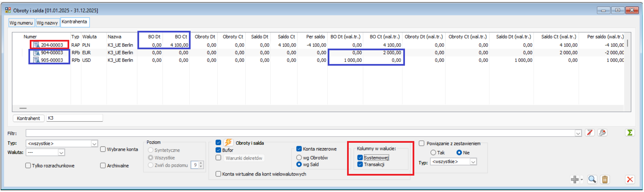Click the red X close icon at bottom right
Screen dimensions: 644x192
630,180
